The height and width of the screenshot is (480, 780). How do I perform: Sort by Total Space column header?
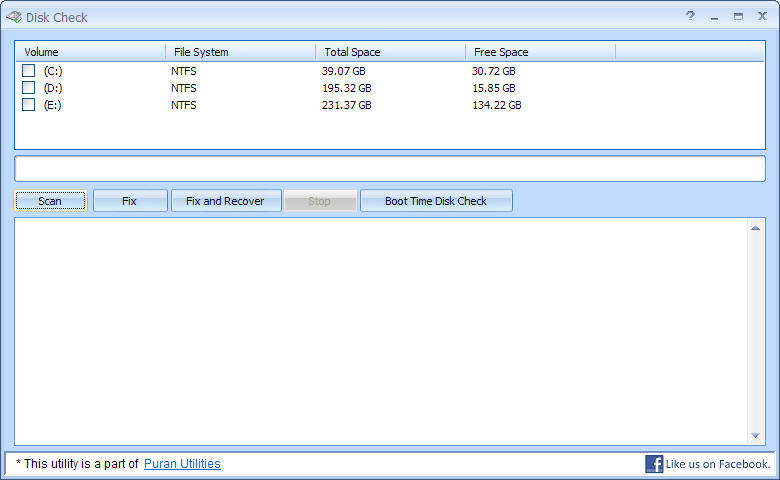point(390,52)
